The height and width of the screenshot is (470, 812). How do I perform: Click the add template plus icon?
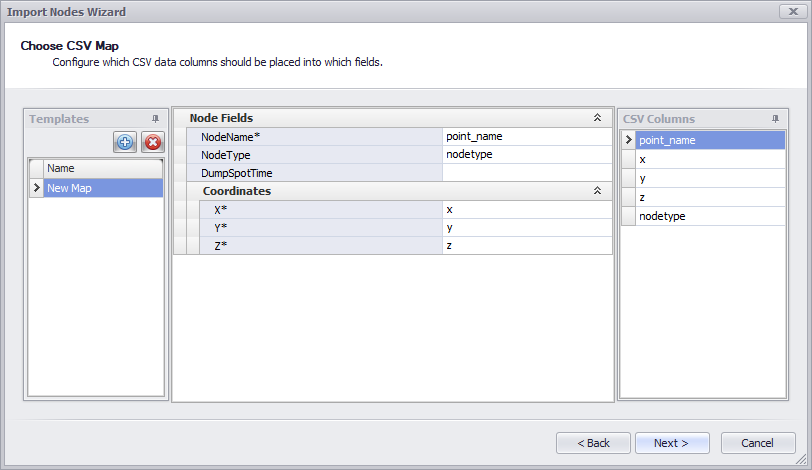[x=125, y=142]
